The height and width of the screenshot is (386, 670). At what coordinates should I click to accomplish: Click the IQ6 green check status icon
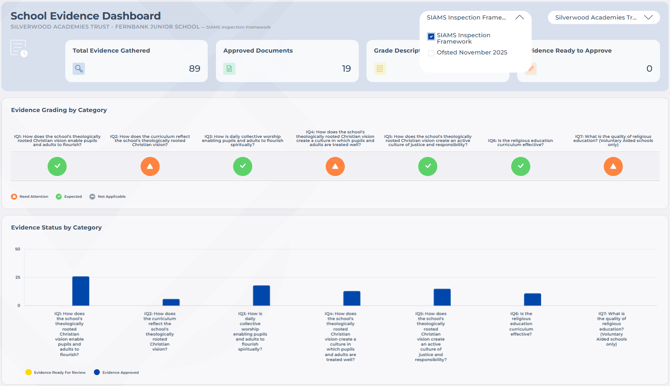point(520,166)
